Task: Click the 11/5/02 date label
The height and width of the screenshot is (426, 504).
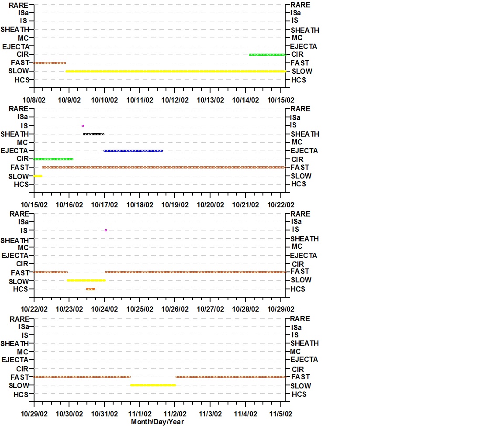Action: pos(281,414)
